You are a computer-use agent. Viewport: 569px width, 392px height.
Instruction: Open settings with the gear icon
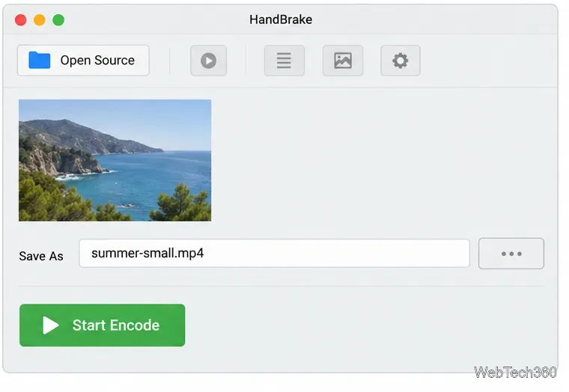[x=401, y=61]
